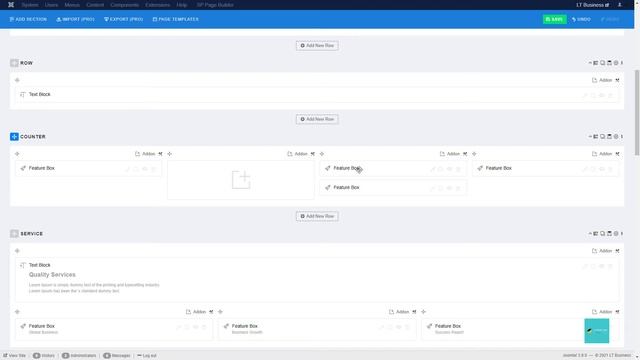
Task: Click save-to-library icon in ROW section toolbar
Action: [x=609, y=63]
